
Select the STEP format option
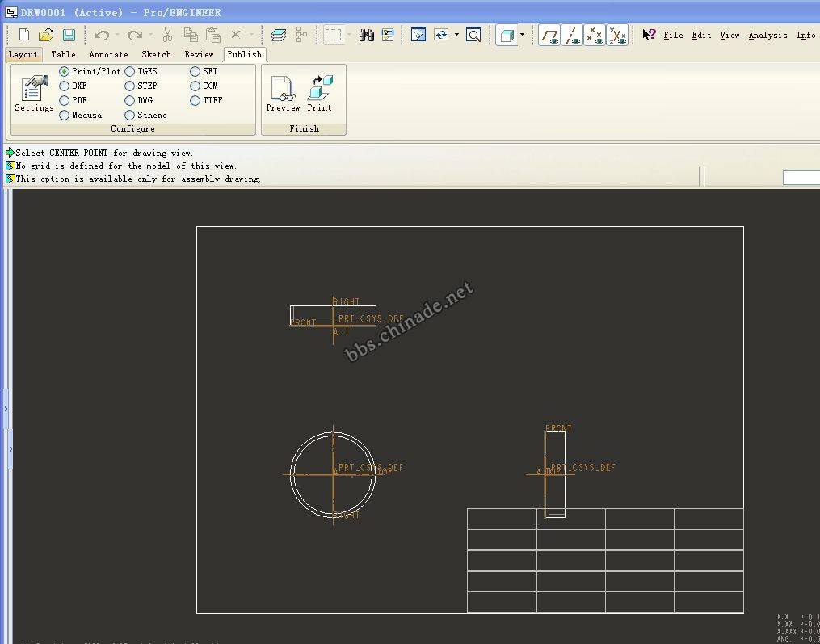tap(130, 86)
